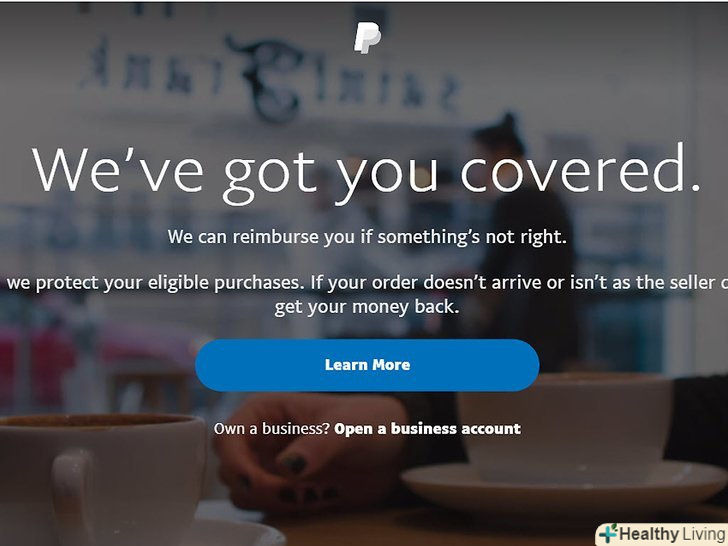Screen dimensions: 728x546
Task: Click the Healthy Living watermark text
Action: pos(673,534)
